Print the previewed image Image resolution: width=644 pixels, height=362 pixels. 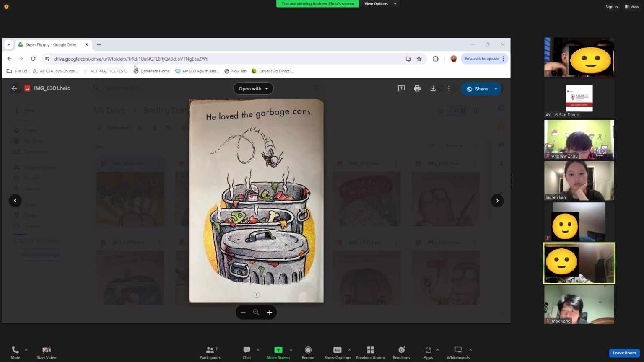click(x=417, y=88)
